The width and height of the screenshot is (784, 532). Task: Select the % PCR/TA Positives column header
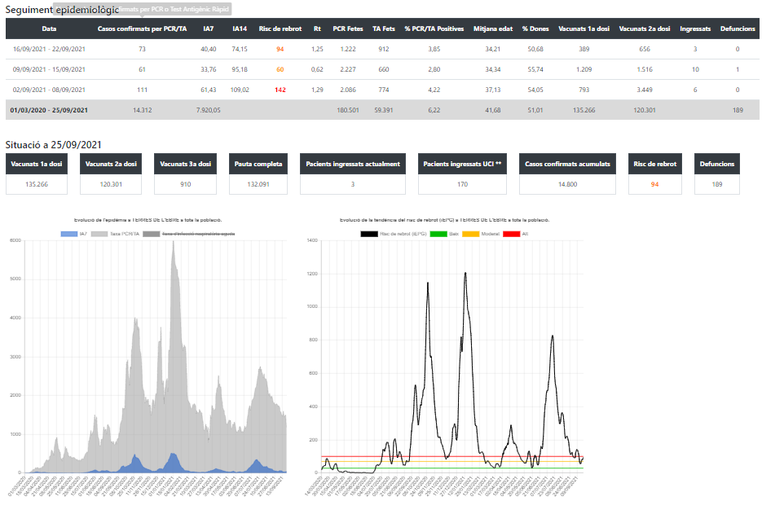[434, 29]
